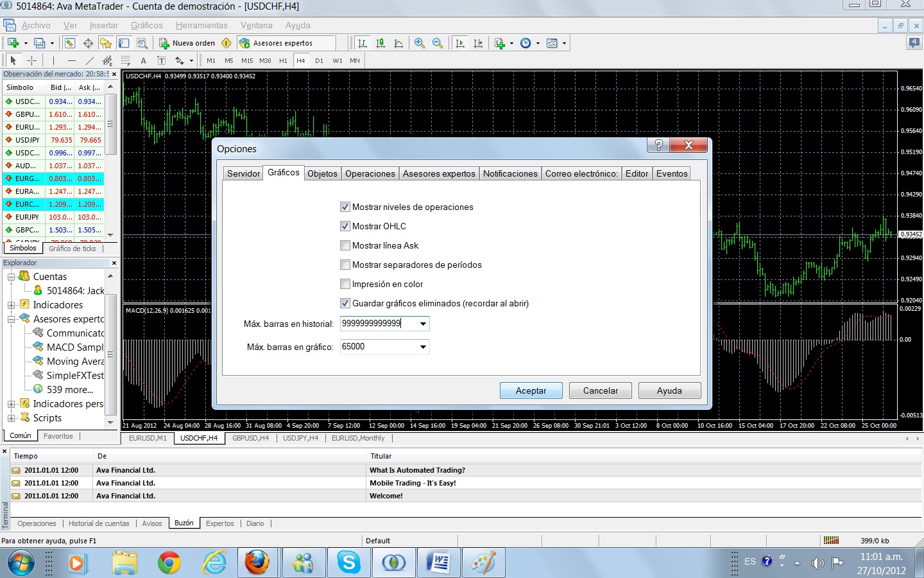Select the crosshair tool
Image resolution: width=924 pixels, height=578 pixels.
click(x=31, y=60)
